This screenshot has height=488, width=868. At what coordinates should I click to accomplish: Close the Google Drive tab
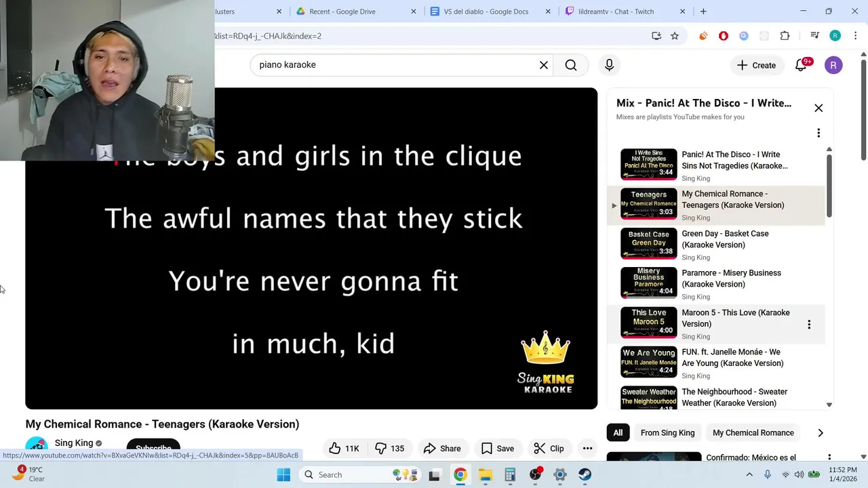click(x=414, y=12)
